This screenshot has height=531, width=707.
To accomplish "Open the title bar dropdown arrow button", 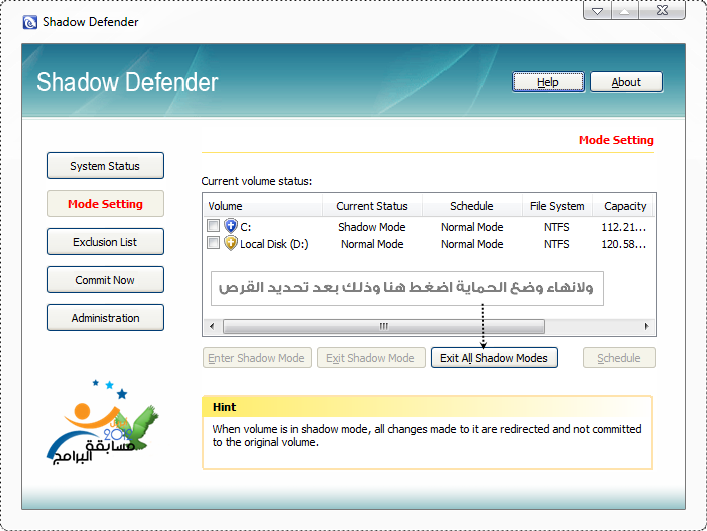I will click(x=597, y=13).
